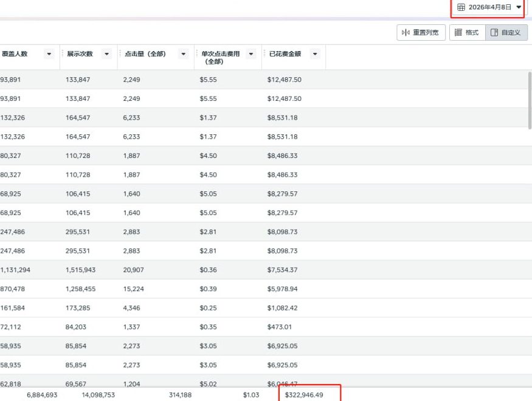Click the drag handle of 已花费金额 column

[264, 53]
